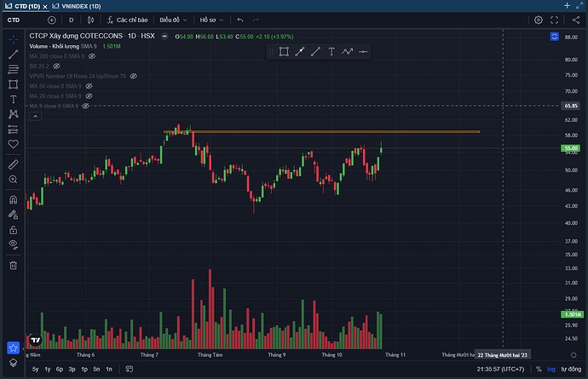Open the patterns tool in left sidebar
The width and height of the screenshot is (588, 379).
coord(13,114)
